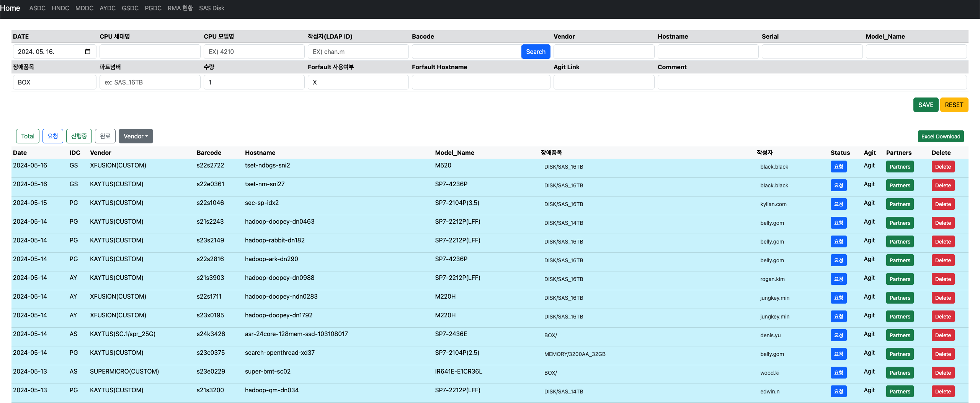Screen dimensions: 980x403
Task: Focus the 파트넘버 field with ex: SAS_16TB
Action: (150, 82)
